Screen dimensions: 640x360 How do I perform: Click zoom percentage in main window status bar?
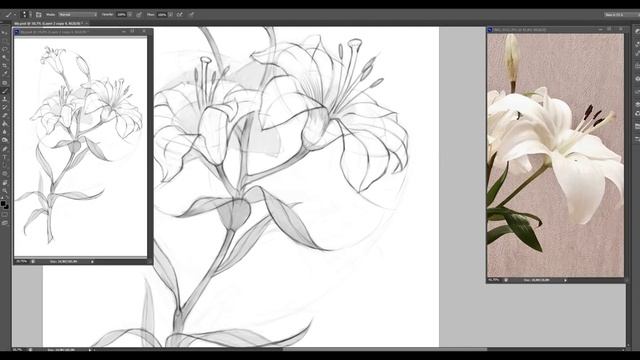[x=17, y=350]
